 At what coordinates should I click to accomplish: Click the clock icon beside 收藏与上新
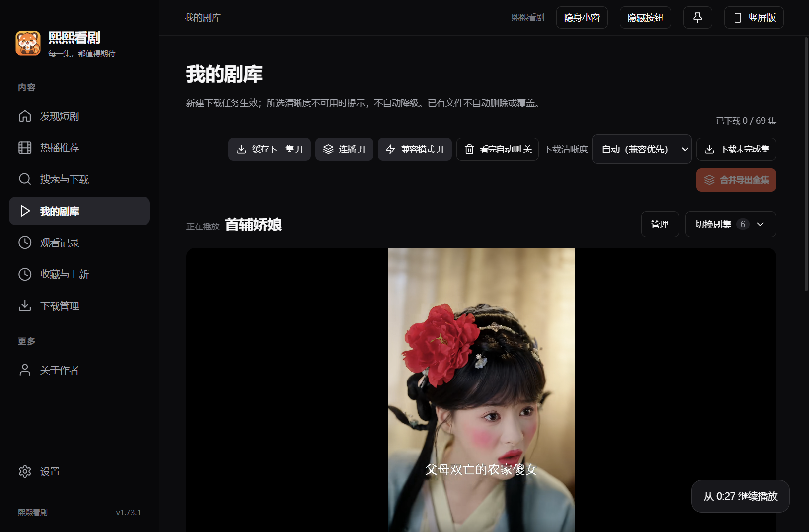[25, 274]
